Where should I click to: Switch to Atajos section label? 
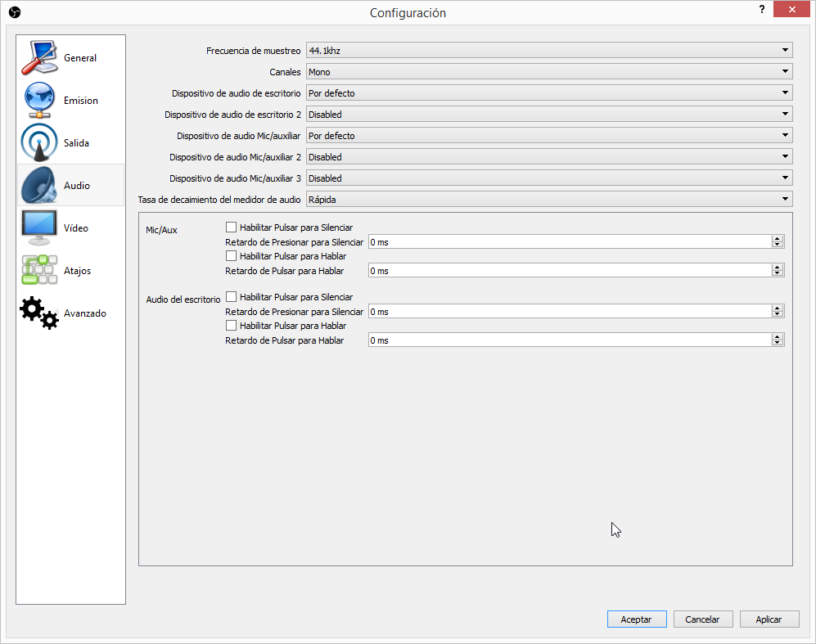click(77, 271)
